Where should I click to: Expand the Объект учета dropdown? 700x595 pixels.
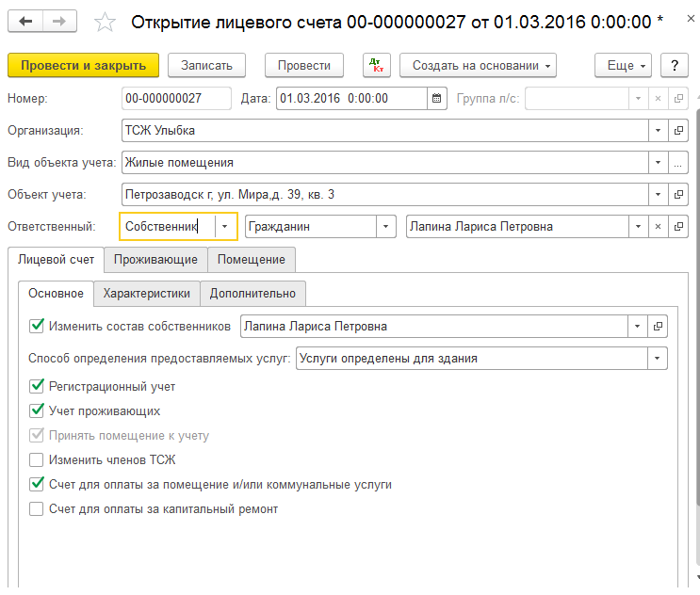658,195
